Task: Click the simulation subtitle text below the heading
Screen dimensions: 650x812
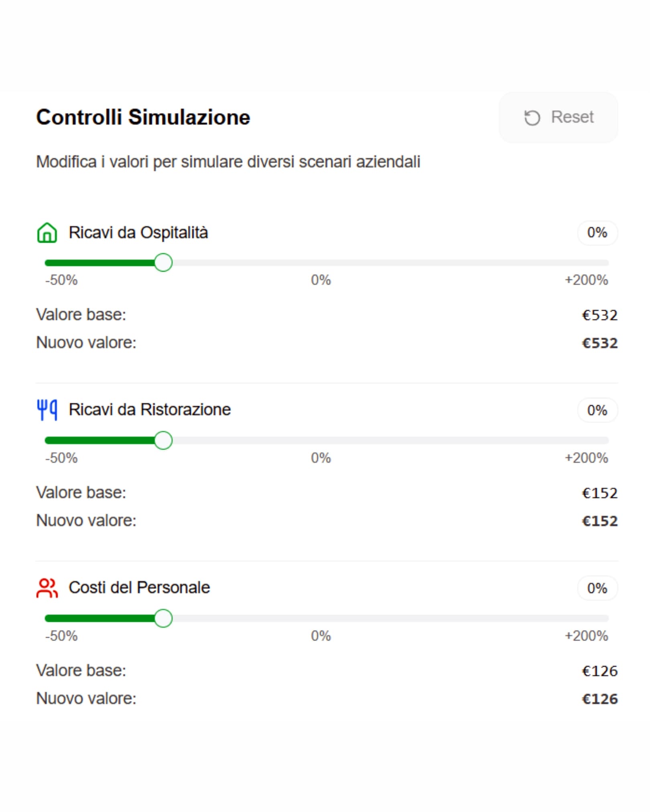Action: pos(228,161)
